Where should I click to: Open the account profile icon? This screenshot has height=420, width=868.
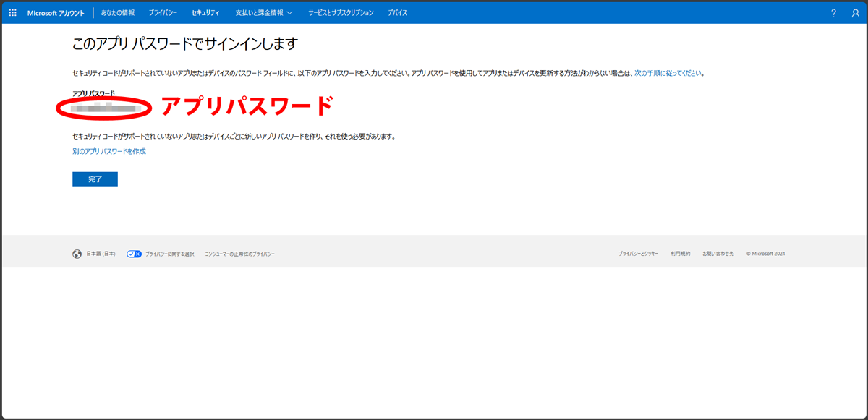tap(856, 13)
